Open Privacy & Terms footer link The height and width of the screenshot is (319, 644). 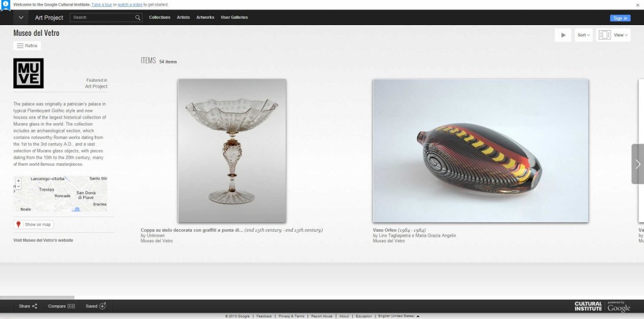(x=292, y=316)
